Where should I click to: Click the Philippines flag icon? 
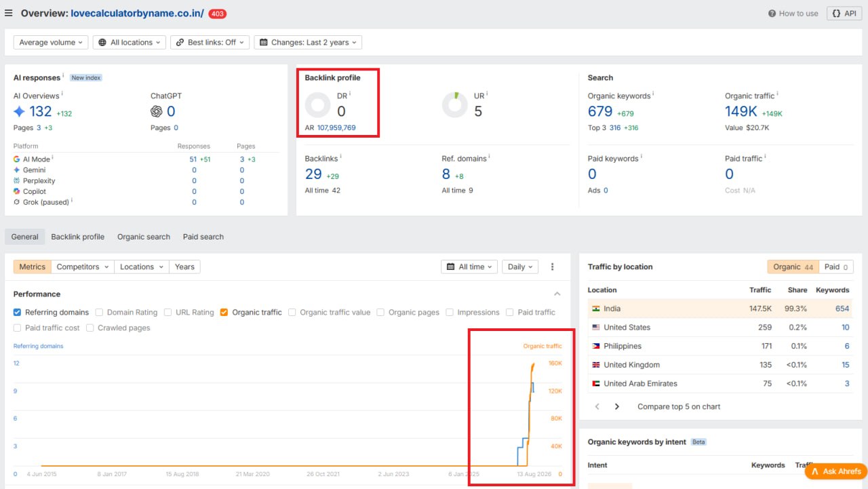[x=596, y=346]
